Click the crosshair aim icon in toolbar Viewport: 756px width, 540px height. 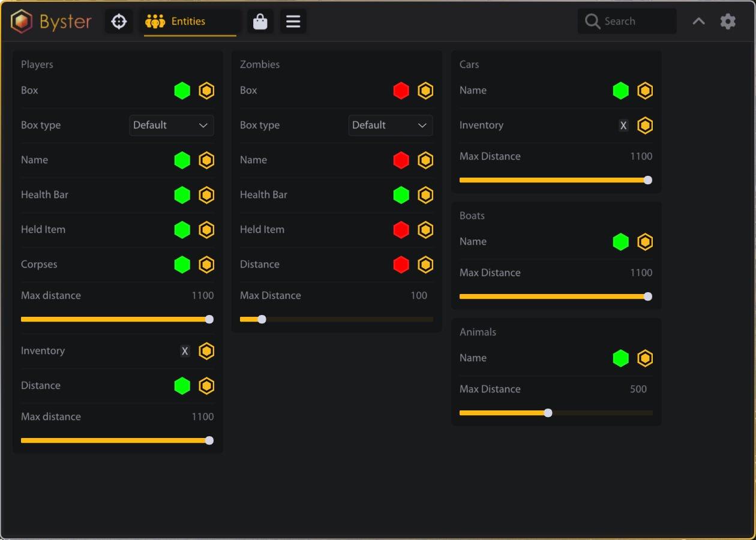pos(119,22)
